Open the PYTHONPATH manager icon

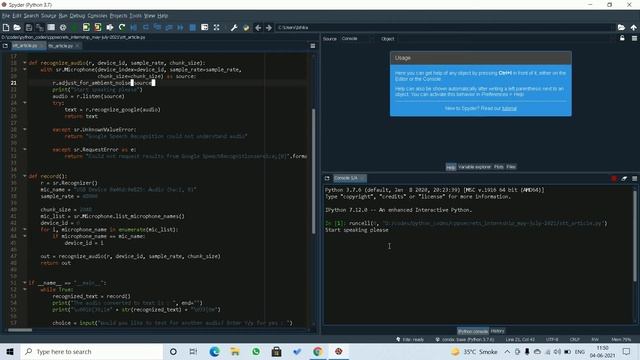(246, 27)
